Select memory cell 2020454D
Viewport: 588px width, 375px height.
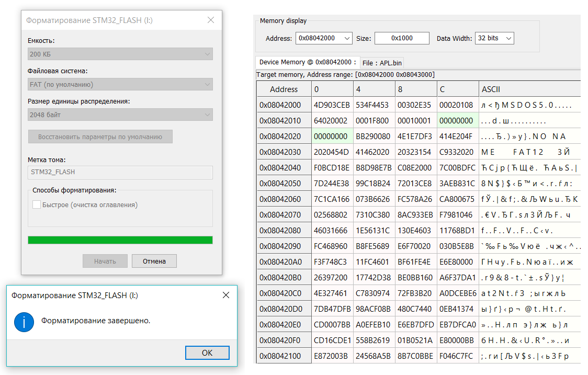click(332, 152)
